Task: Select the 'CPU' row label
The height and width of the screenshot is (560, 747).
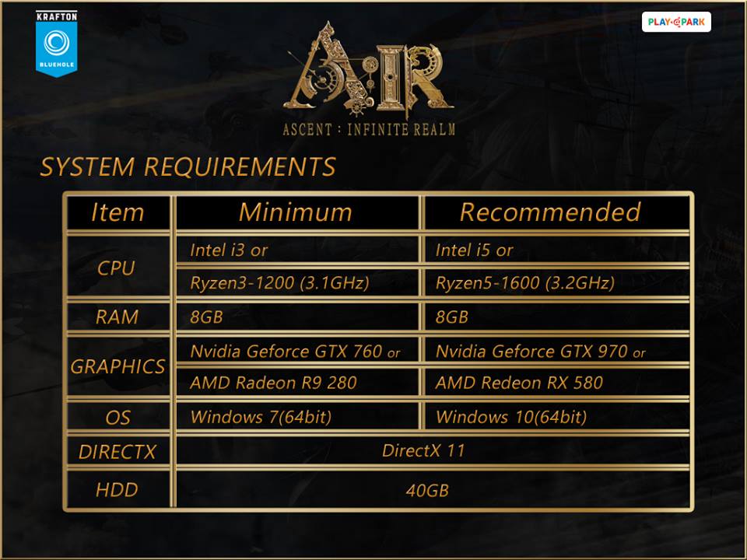Action: [x=116, y=268]
